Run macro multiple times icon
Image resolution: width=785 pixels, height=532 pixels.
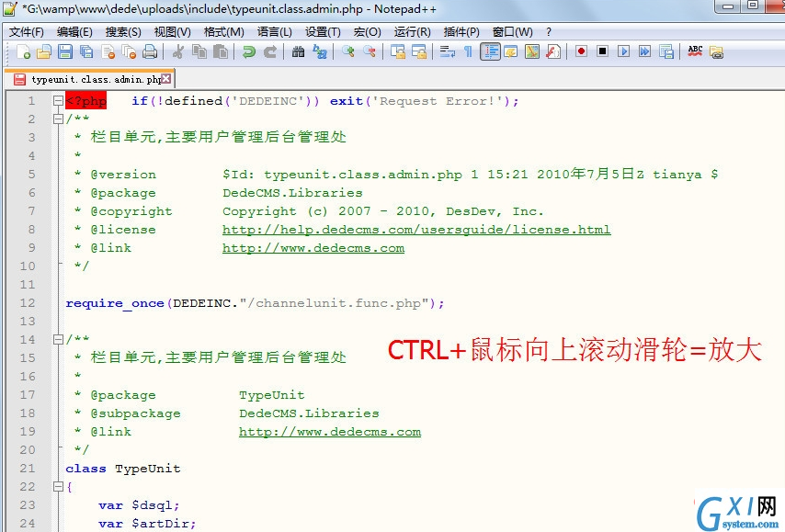pos(645,51)
